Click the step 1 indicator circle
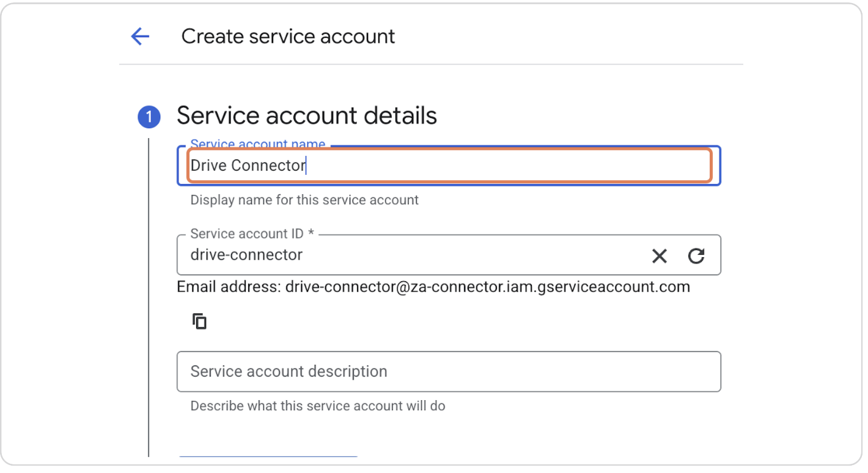Image resolution: width=868 pixels, height=473 pixels. 149,116
